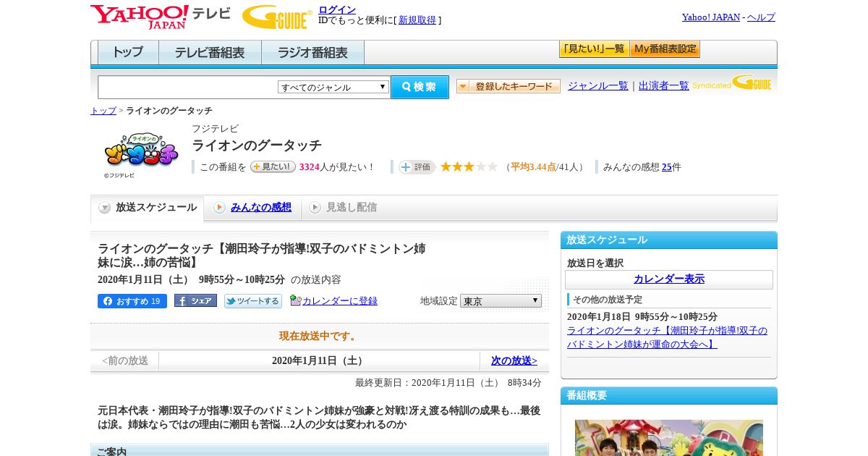Open the 地域設定 東京 region dropdown
This screenshot has width=868, height=456.
click(501, 300)
